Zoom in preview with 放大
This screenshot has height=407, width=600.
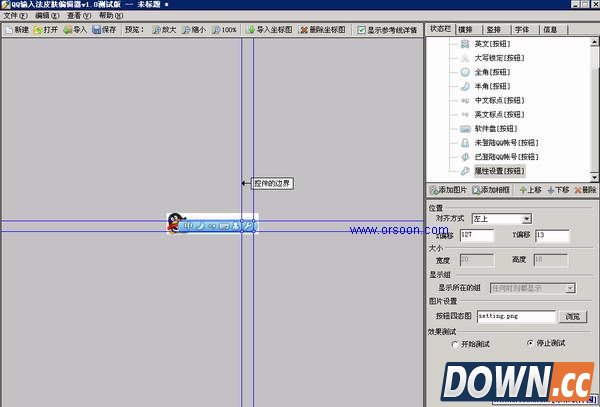pos(164,30)
